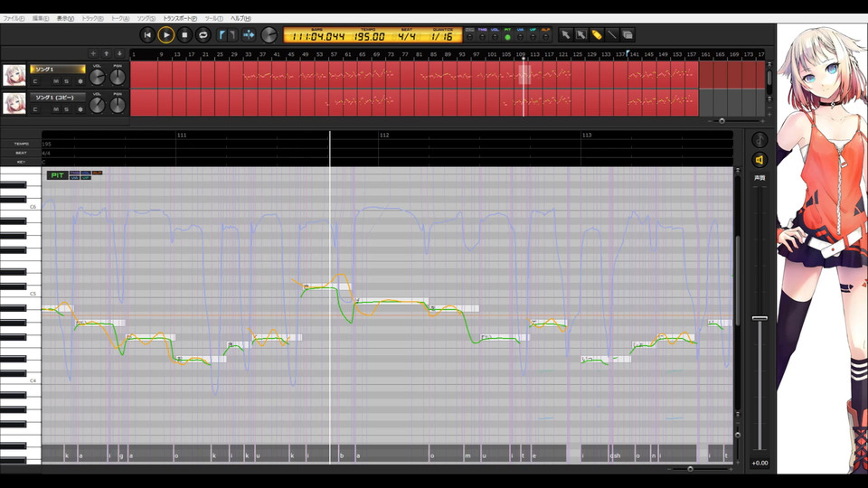Toggle loop playback

click(203, 35)
